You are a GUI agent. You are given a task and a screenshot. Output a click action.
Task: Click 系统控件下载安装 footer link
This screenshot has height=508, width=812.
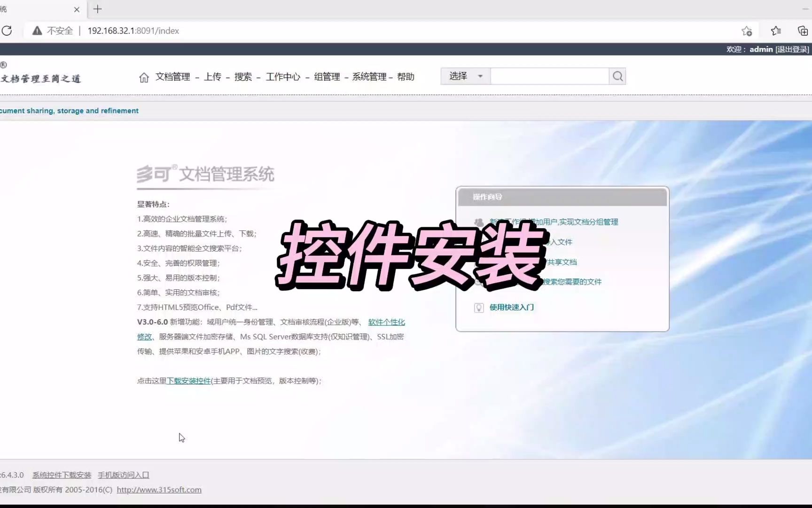(x=62, y=475)
